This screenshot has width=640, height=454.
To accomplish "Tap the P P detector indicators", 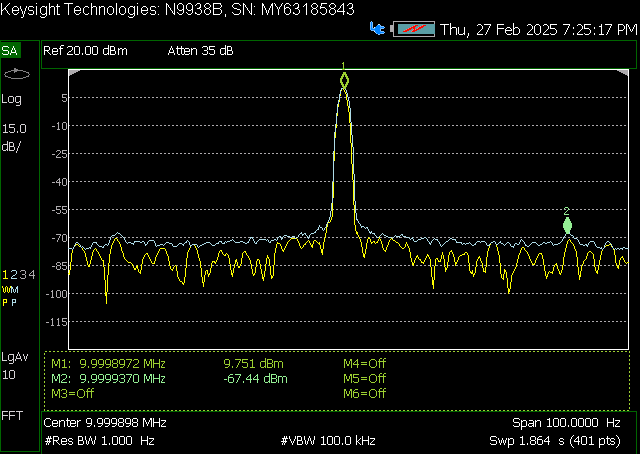I will click(x=9, y=303).
